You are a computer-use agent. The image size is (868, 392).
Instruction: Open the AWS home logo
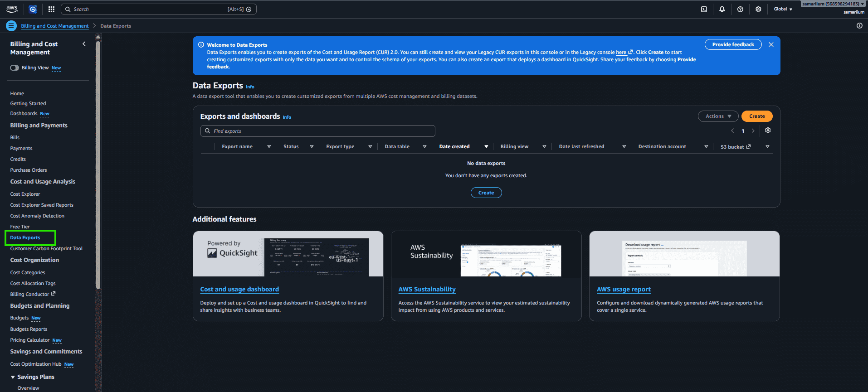[12, 9]
